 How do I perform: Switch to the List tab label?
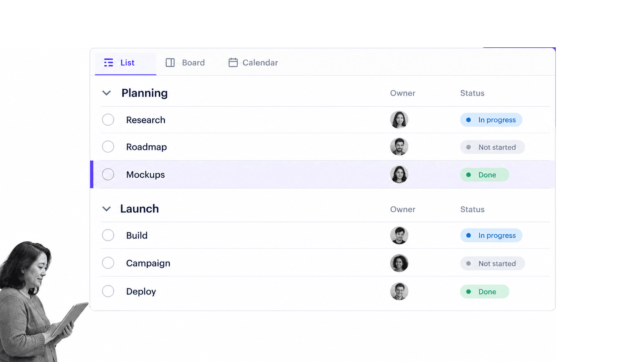point(127,63)
